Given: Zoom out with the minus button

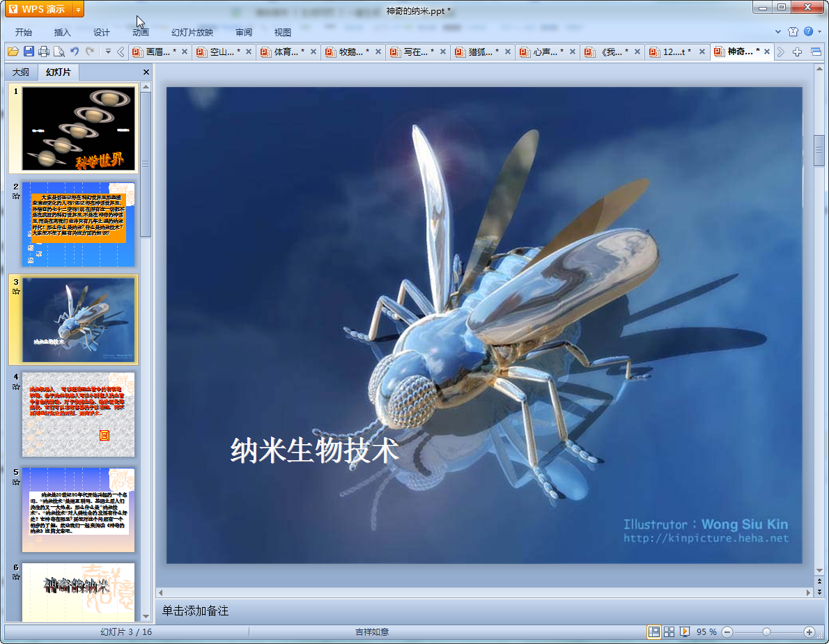Looking at the screenshot, I should click(727, 632).
